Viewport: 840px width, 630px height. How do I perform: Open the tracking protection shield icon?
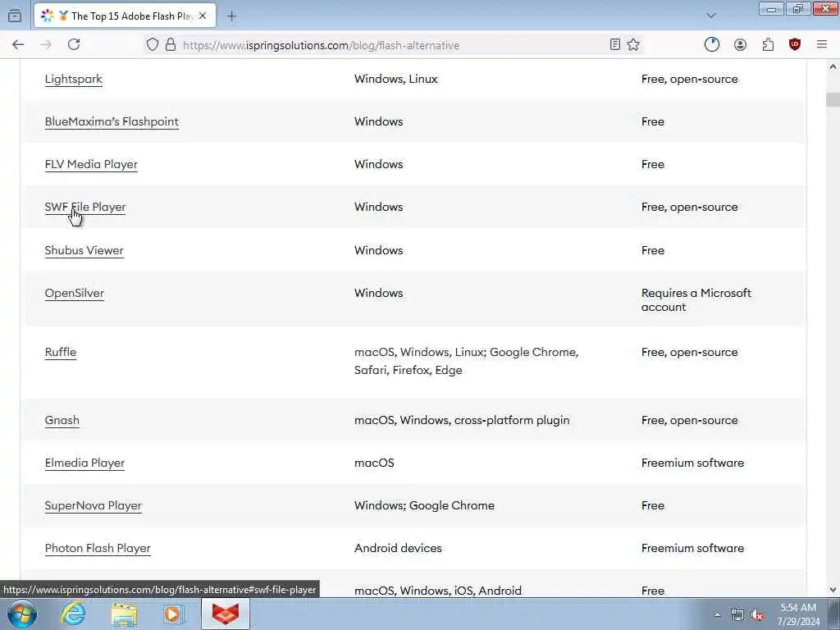(153, 45)
